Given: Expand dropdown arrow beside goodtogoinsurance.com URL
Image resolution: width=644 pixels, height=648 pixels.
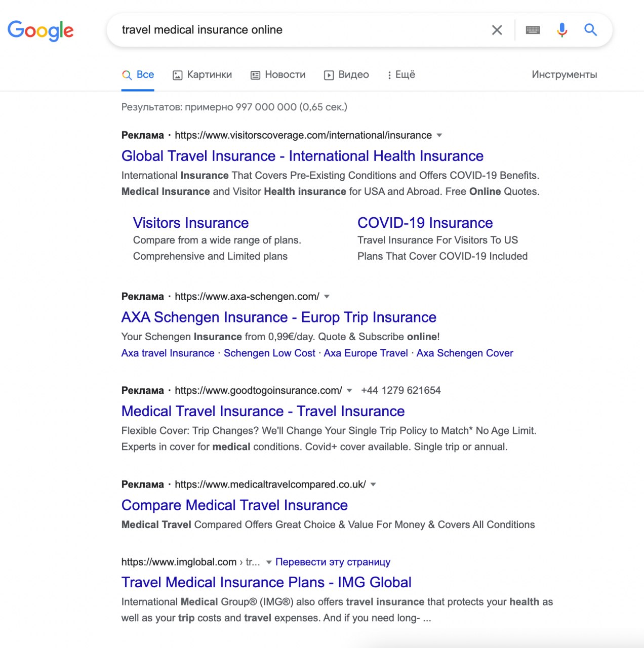Looking at the screenshot, I should (x=349, y=390).
